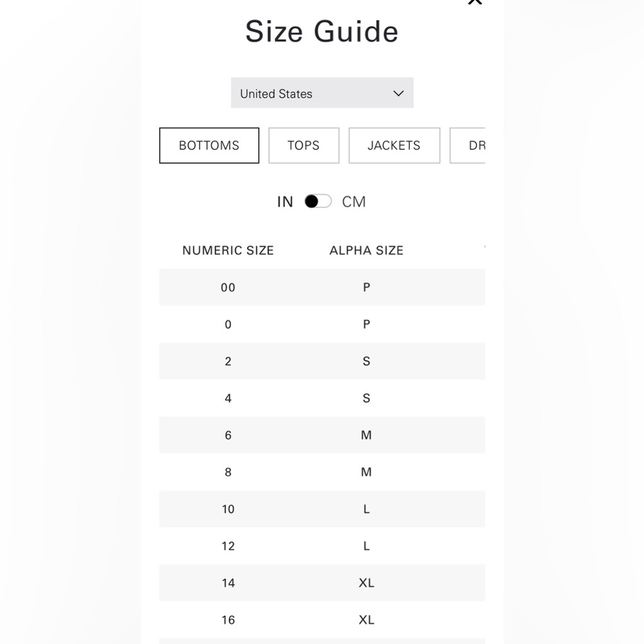644x644 pixels.
Task: Switch to the TOPS tab
Action: (303, 146)
